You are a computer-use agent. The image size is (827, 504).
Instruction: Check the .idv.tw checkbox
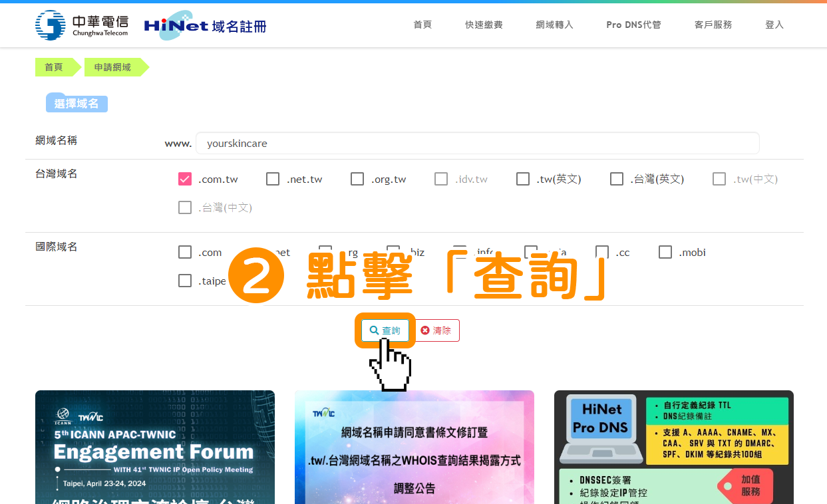point(441,179)
